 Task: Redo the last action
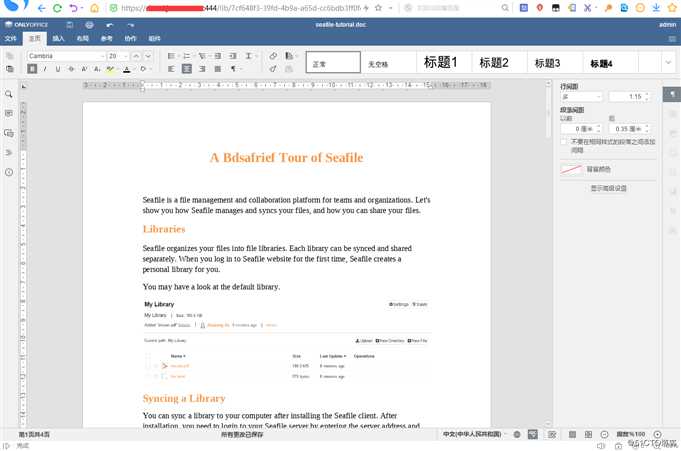click(130, 25)
